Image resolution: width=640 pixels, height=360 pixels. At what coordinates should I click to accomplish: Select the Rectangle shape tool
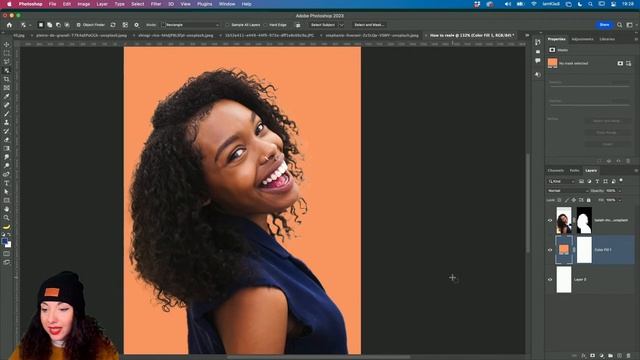coord(7,200)
